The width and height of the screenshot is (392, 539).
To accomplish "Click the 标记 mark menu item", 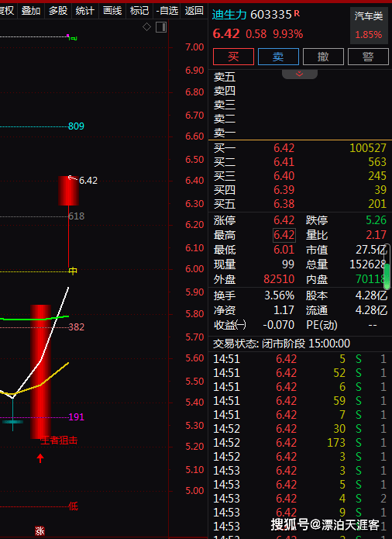I will [139, 11].
